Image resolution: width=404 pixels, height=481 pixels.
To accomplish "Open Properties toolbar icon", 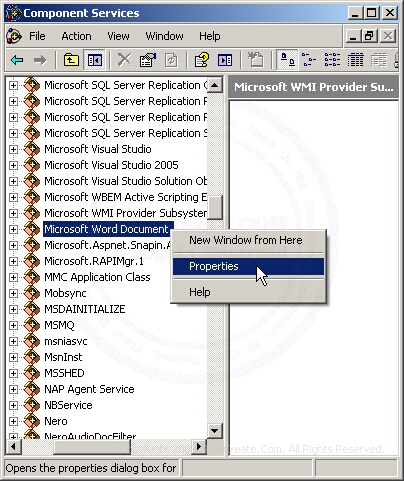I will (148, 60).
